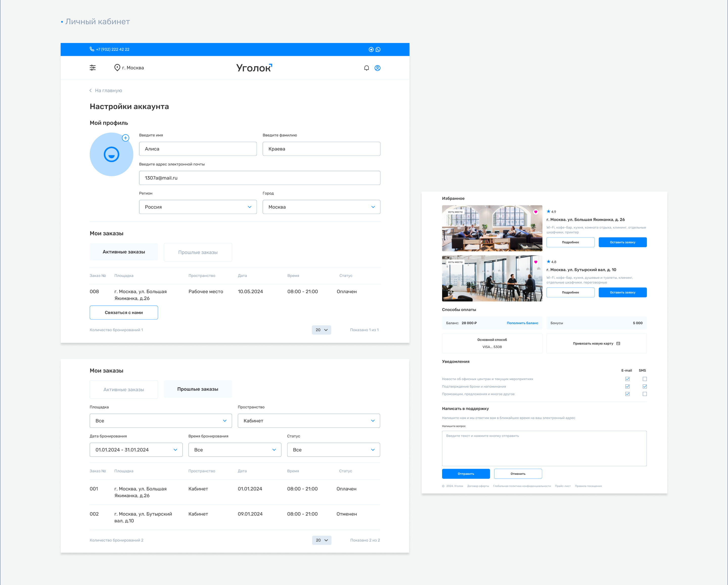728x585 pixels.
Task: Expand the Регион dropdown showing Россия
Action: click(198, 207)
